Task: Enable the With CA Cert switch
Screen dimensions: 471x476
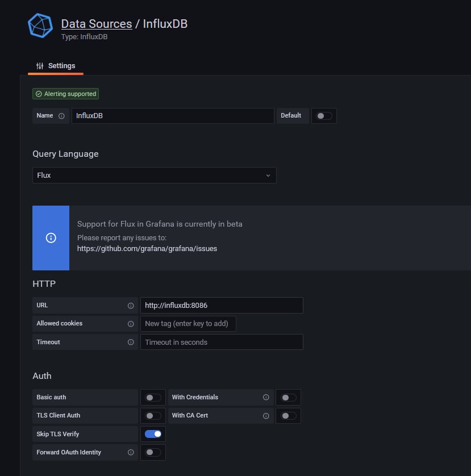Action: click(x=288, y=416)
